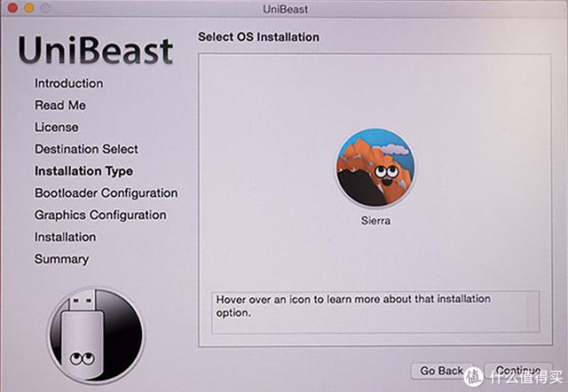This screenshot has height=392, width=568.
Task: Select the Installation Type step
Action: tap(83, 171)
